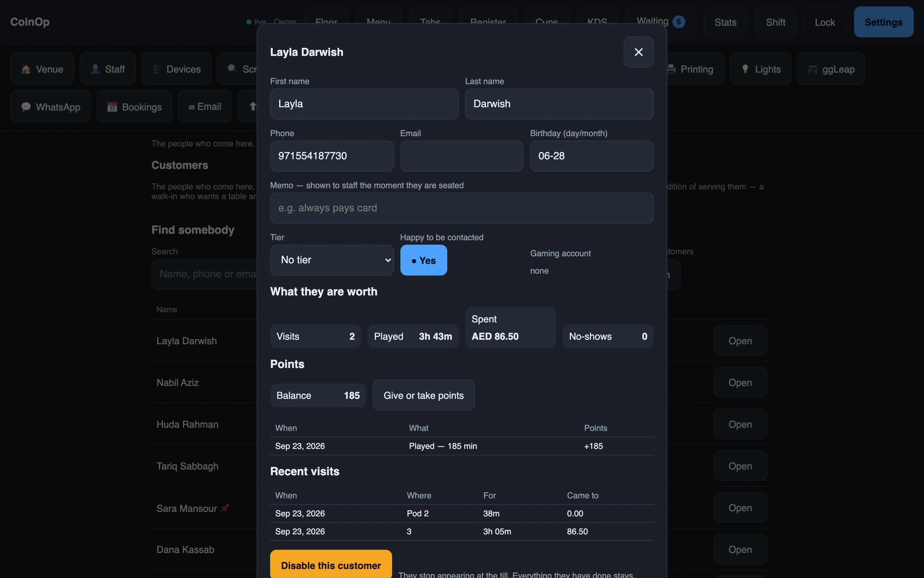Click Nabil Aziz in the customer list
Image resolution: width=924 pixels, height=578 pixels.
coord(177,383)
